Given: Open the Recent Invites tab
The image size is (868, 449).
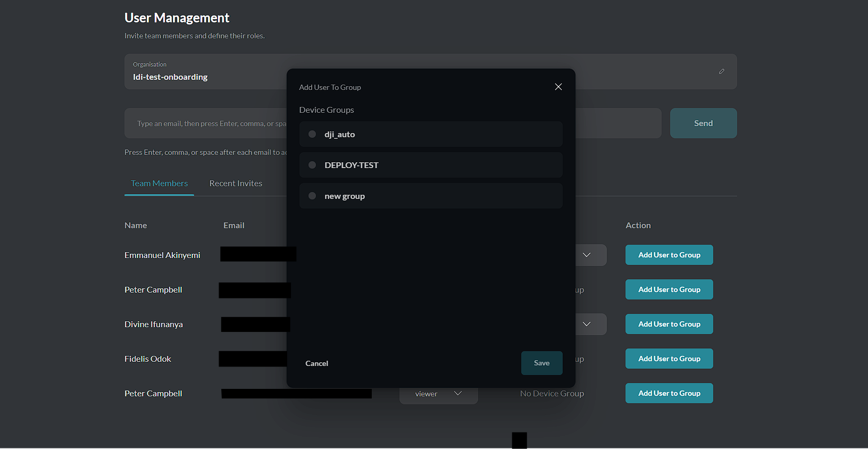Looking at the screenshot, I should coord(236,184).
